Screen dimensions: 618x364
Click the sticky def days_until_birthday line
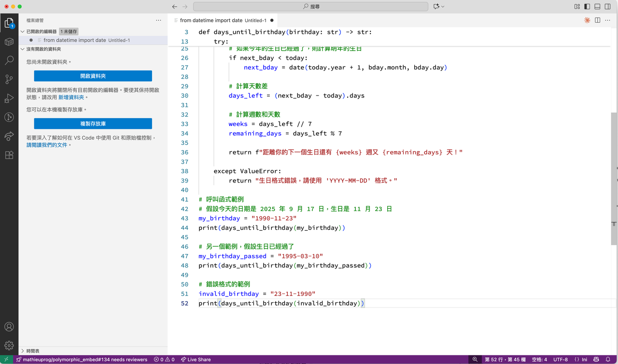pyautogui.click(x=285, y=32)
